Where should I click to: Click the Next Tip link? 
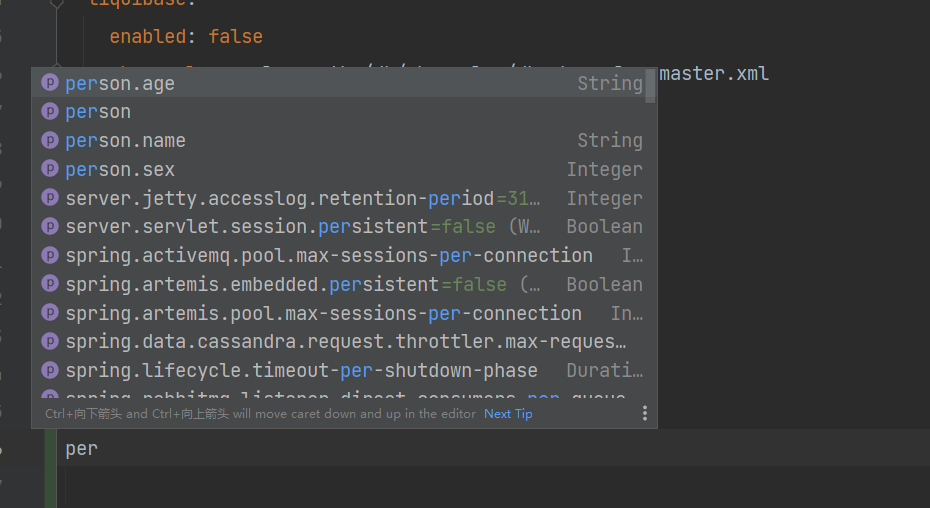[x=508, y=414]
